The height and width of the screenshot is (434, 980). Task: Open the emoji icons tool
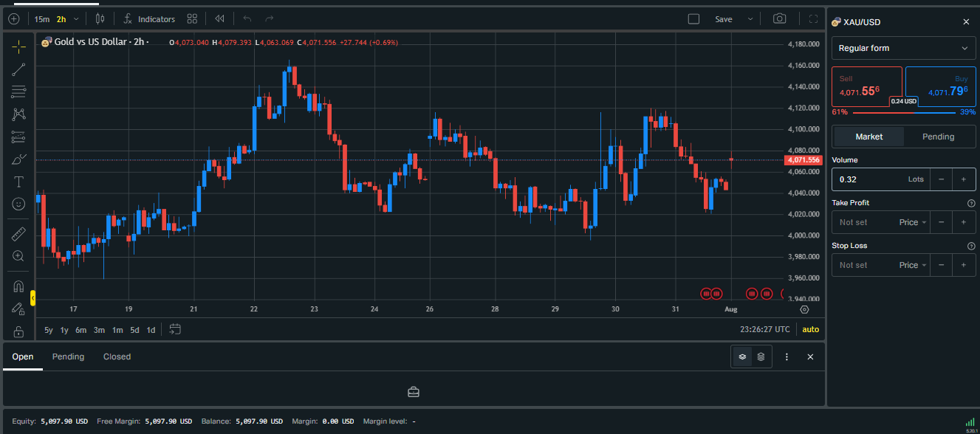click(x=18, y=204)
